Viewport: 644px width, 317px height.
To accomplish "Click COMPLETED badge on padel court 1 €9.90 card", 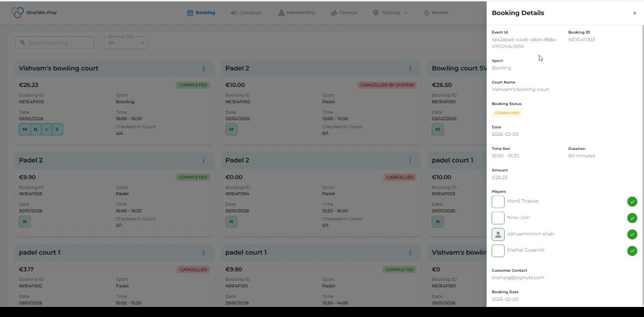I will [399, 269].
